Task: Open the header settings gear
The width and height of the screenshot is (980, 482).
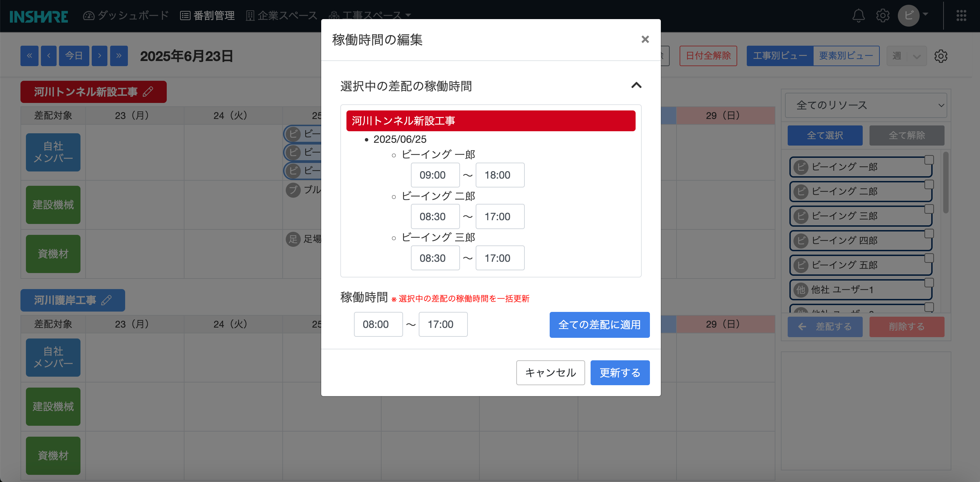Action: click(882, 16)
